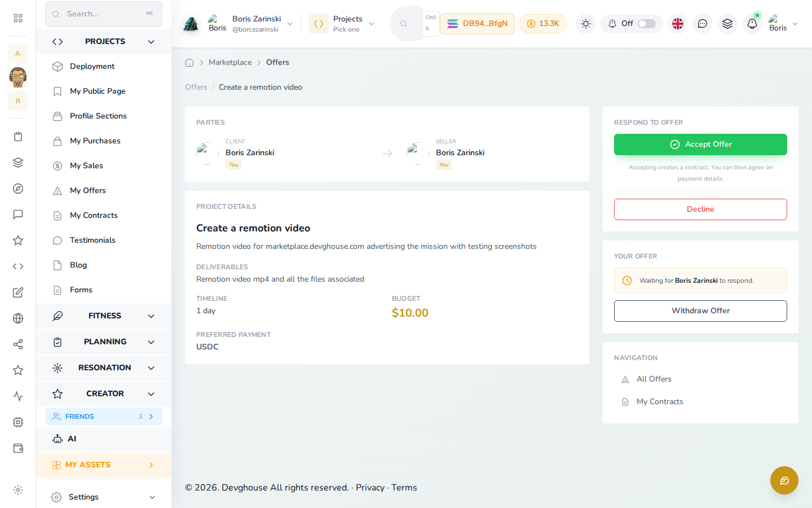This screenshot has width=812, height=508.
Task: Open the floating chat support button
Action: [x=784, y=480]
